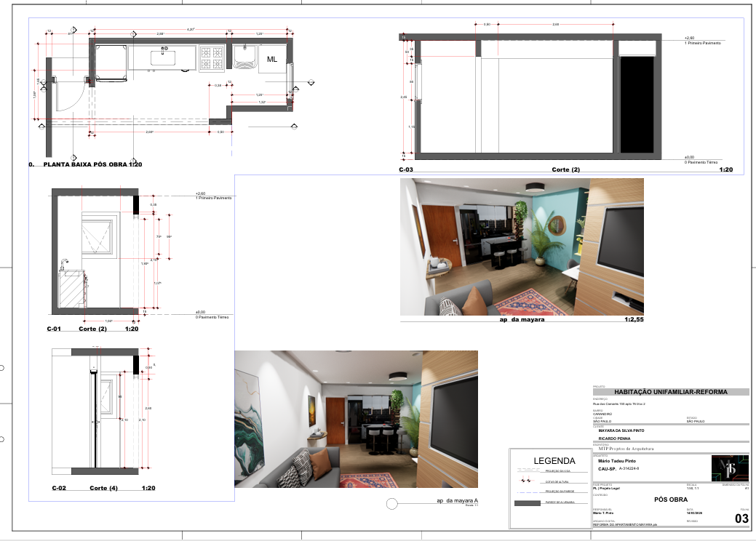This screenshot has width=756, height=541.
Task: Click the 'PÓS OBRA' content title
Action: coord(671,500)
